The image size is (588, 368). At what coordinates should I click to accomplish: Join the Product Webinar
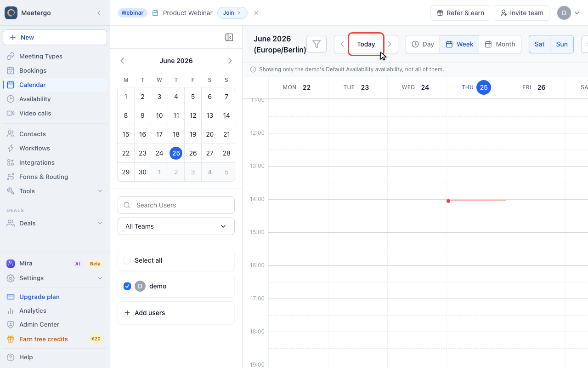pyautogui.click(x=232, y=13)
